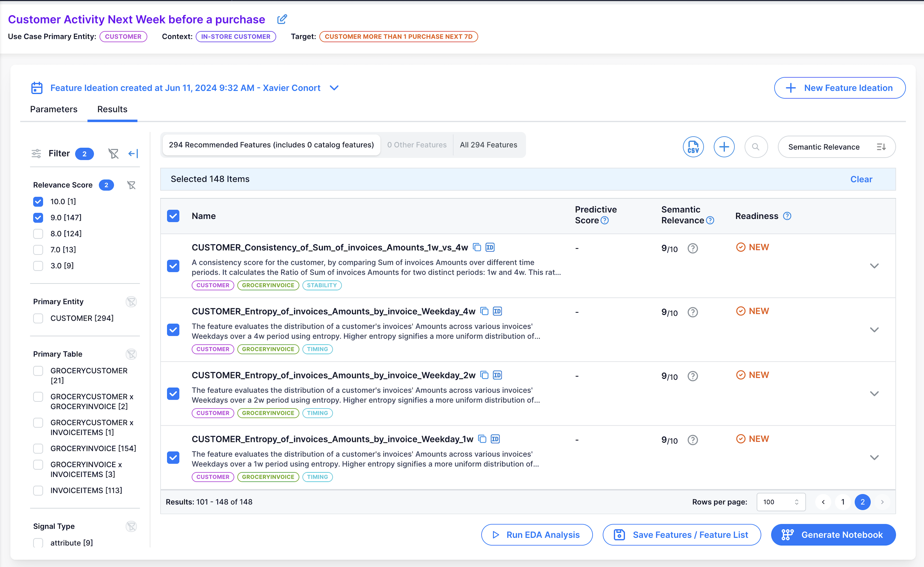The image size is (924, 567).
Task: Click New Feature Ideation button
Action: pyautogui.click(x=840, y=88)
